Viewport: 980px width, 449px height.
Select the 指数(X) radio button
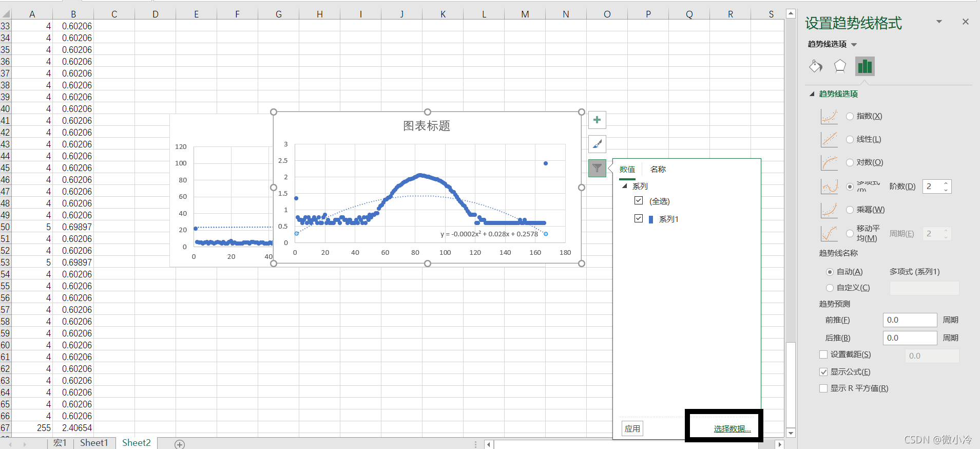point(850,117)
